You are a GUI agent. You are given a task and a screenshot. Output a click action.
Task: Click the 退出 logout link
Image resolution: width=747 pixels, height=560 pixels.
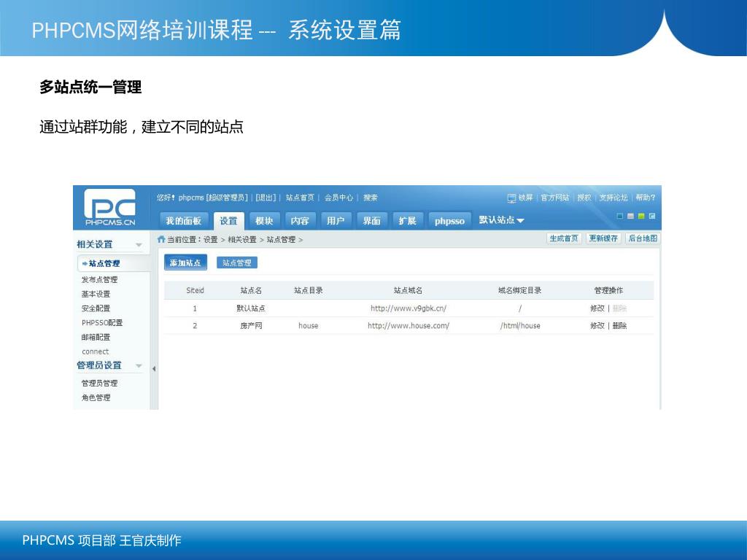[x=266, y=198]
